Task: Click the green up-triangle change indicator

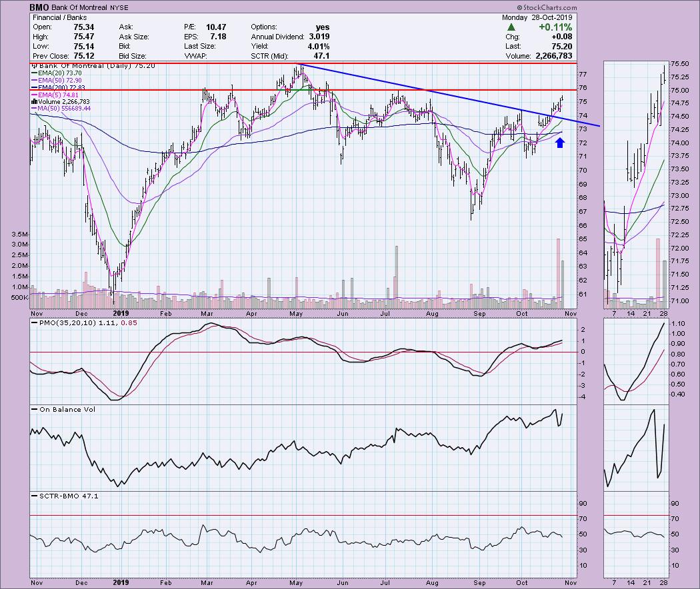Action: (x=511, y=27)
